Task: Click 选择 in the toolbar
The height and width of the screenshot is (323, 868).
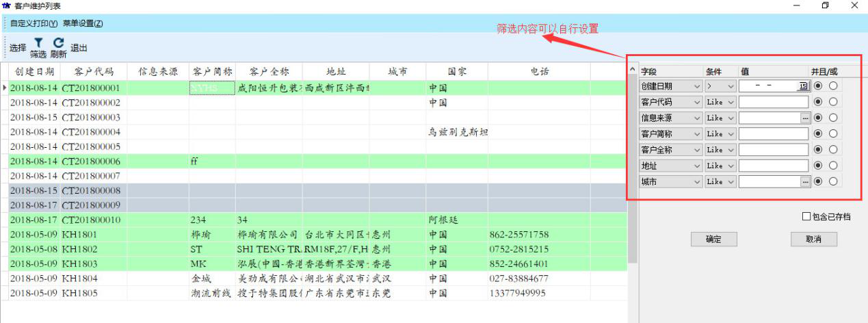Action: [18, 48]
